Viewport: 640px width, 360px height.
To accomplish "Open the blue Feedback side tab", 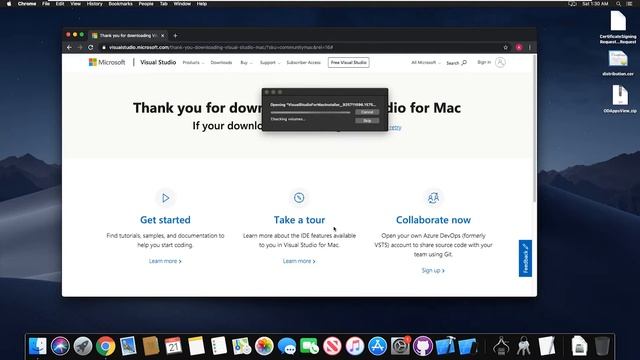I will pos(525,258).
